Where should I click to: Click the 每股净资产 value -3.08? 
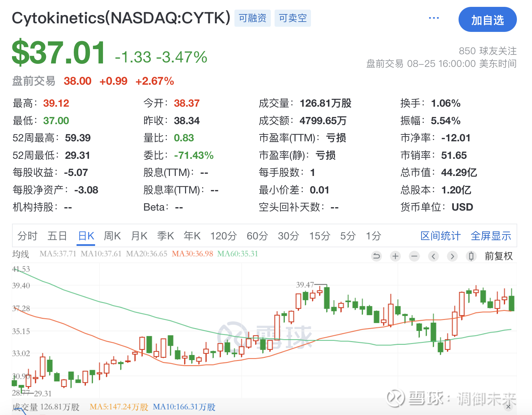(x=86, y=190)
